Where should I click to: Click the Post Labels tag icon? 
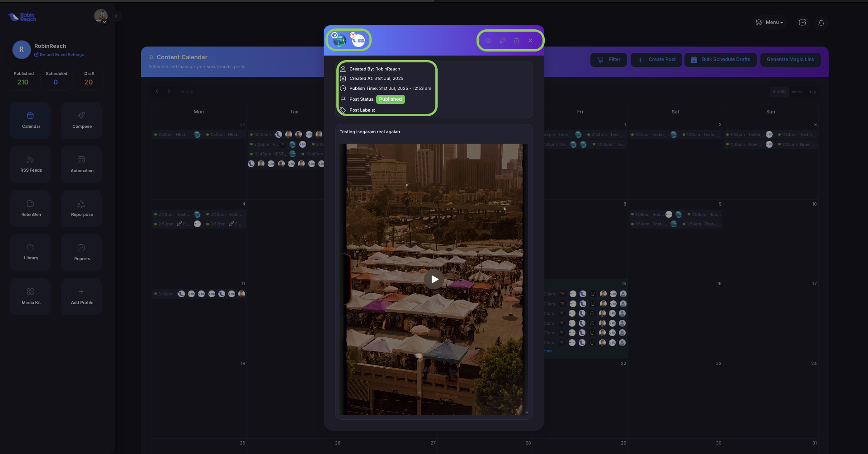point(343,110)
